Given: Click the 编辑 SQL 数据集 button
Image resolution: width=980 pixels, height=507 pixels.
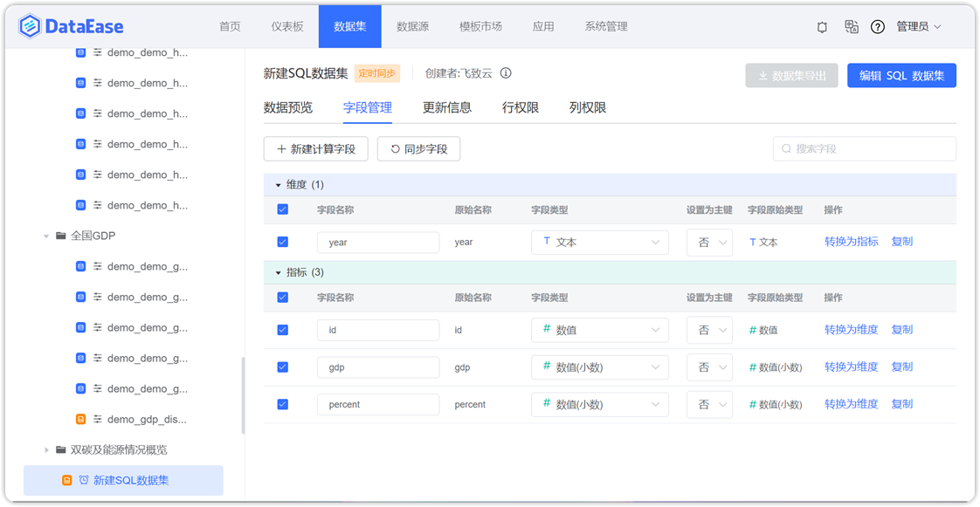Looking at the screenshot, I should click(902, 76).
